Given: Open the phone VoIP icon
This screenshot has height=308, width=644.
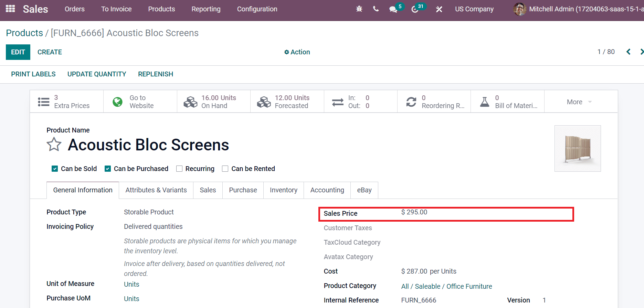Looking at the screenshot, I should click(x=376, y=9).
